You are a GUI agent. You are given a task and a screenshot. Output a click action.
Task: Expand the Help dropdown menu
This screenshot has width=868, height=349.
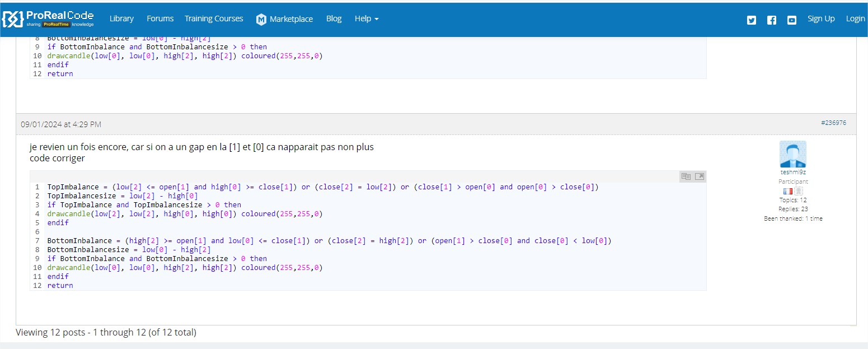pos(367,18)
